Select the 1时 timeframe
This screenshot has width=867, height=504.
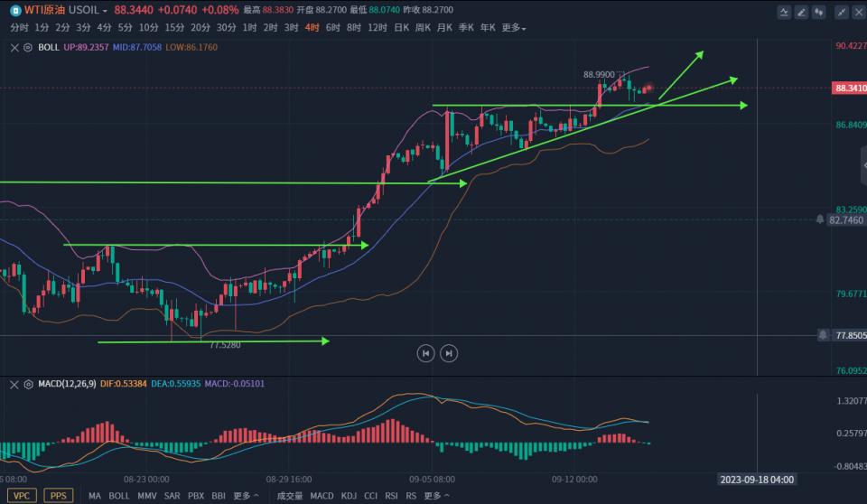[249, 28]
